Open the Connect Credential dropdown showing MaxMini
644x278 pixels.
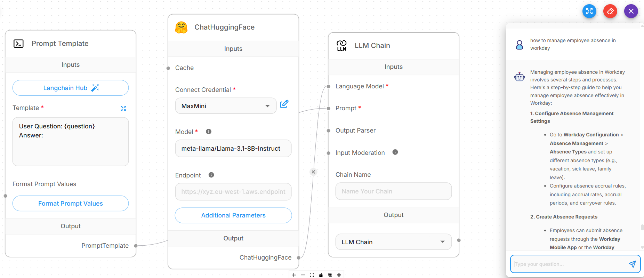click(x=226, y=106)
